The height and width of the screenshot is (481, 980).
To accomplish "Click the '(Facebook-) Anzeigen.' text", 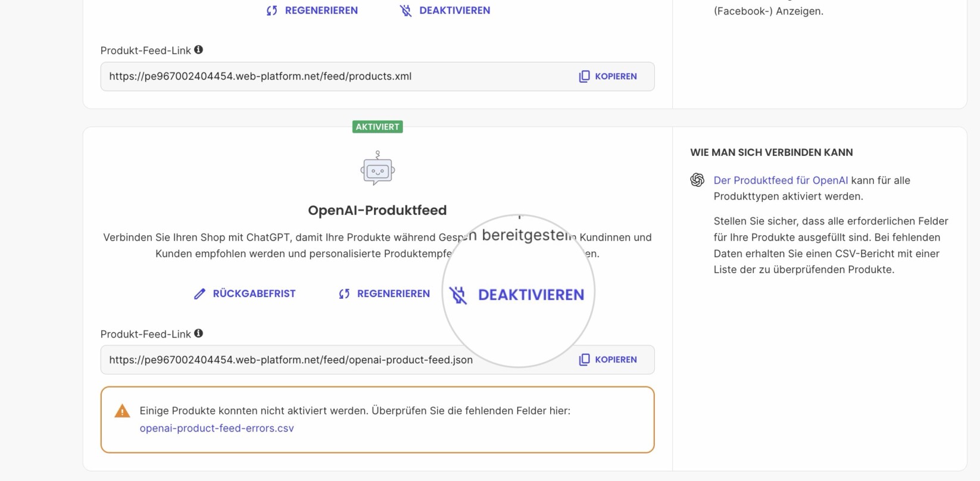I will pyautogui.click(x=769, y=11).
